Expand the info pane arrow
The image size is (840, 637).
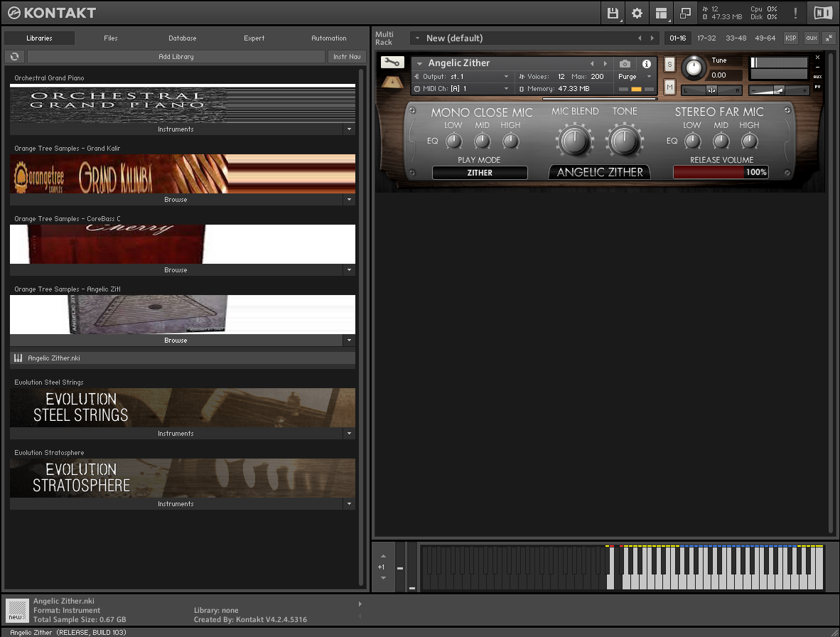coord(360,604)
